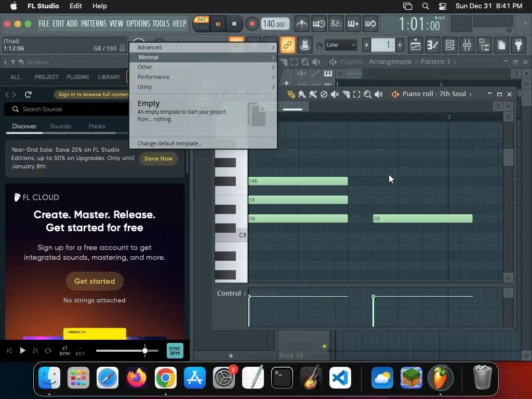
Task: Choose the Empty template
Action: pyautogui.click(x=203, y=115)
